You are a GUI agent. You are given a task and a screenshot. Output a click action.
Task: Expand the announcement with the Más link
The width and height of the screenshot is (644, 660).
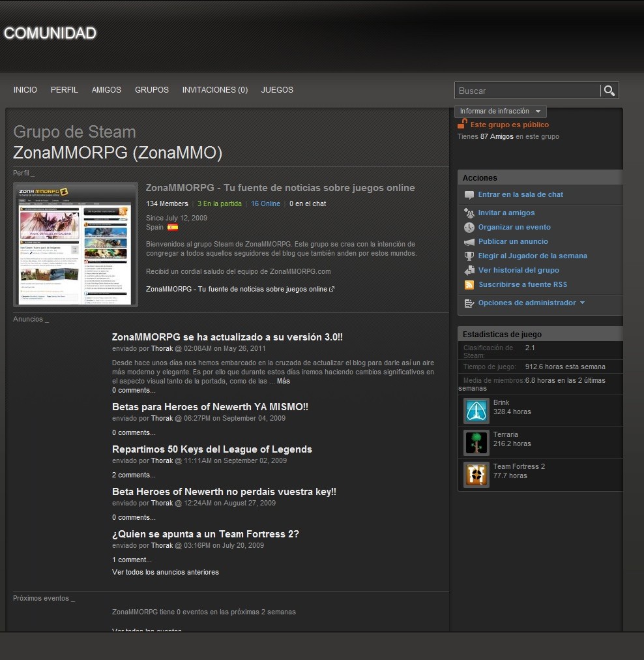pyautogui.click(x=283, y=381)
